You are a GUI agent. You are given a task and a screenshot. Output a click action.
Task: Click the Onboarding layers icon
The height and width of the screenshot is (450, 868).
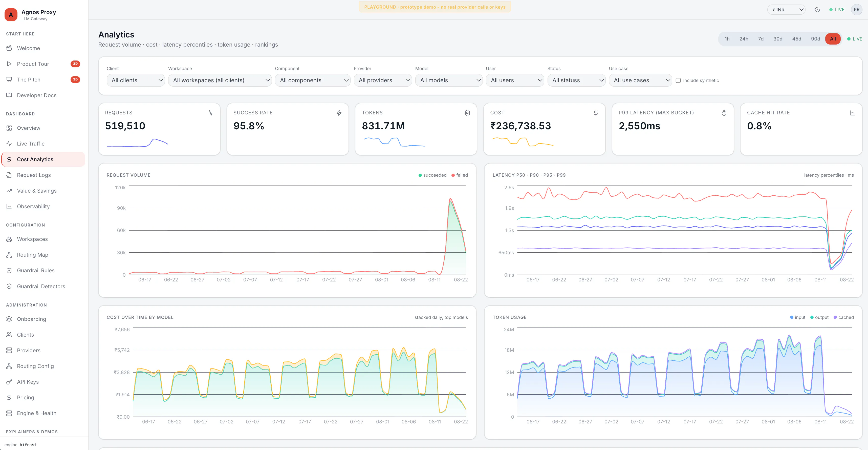[9, 319]
